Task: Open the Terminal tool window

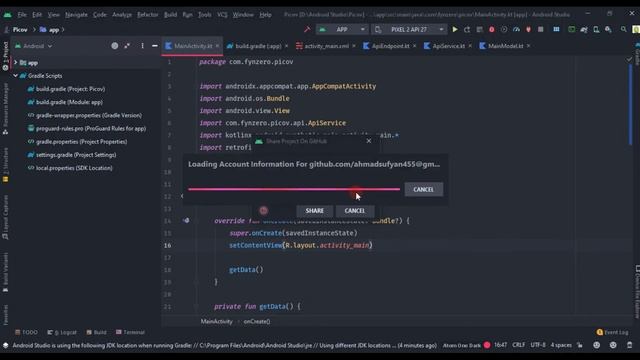Action: pos(130,332)
